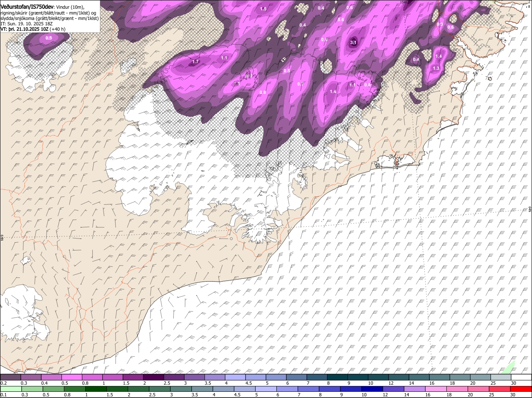The width and height of the screenshot is (532, 398).
Task: Click upper legend swatch between 1.5 and 2
Action: (133, 377)
